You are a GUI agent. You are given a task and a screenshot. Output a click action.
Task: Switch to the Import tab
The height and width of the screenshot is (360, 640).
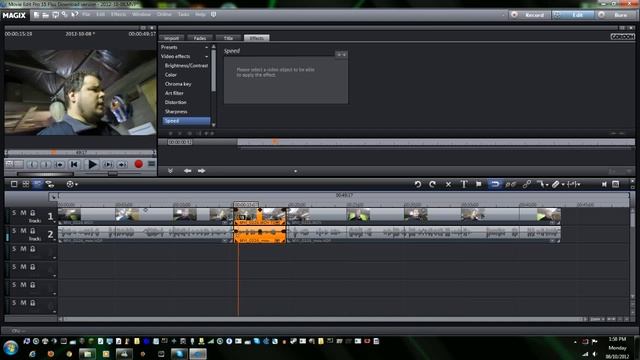pos(171,38)
